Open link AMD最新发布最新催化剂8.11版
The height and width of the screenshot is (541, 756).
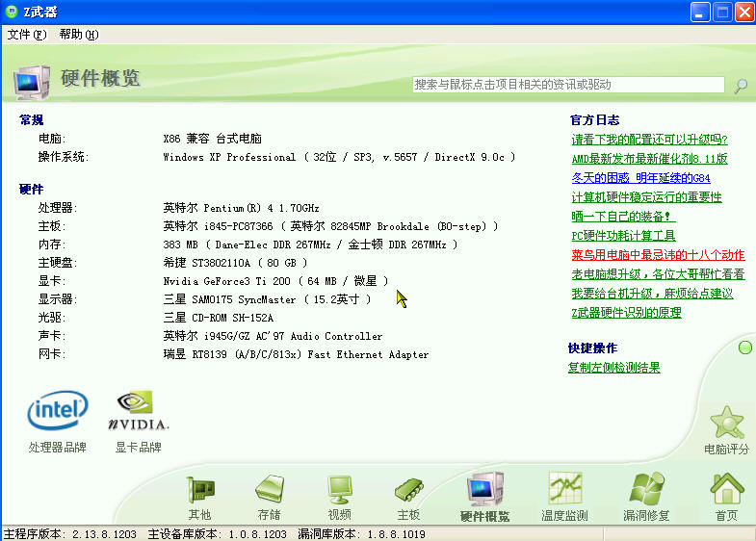649,159
